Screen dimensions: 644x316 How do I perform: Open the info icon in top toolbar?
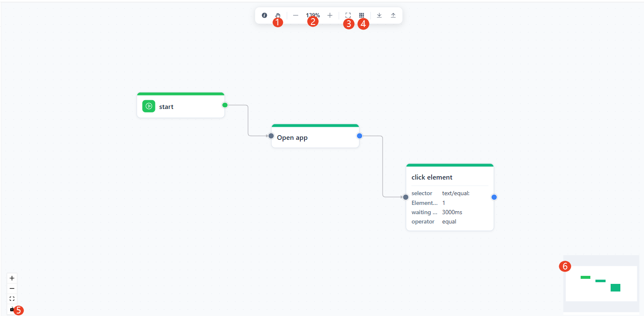pyautogui.click(x=264, y=15)
